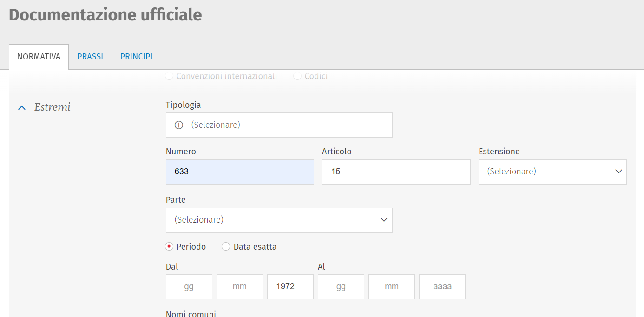This screenshot has width=644, height=317.
Task: Select the Codici radio button
Action: coord(297,76)
